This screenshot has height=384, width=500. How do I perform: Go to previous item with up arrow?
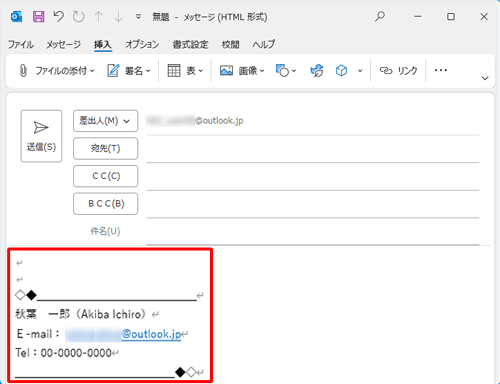[x=98, y=16]
